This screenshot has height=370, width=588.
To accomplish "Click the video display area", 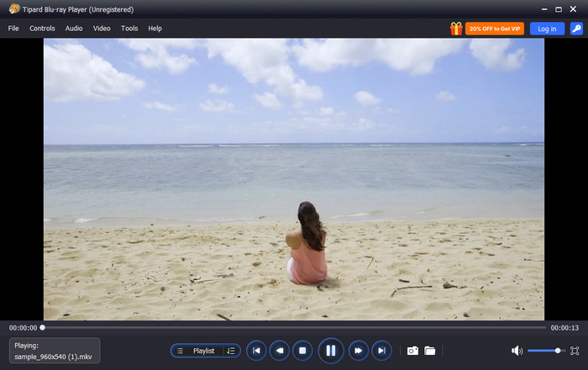I will pyautogui.click(x=294, y=179).
